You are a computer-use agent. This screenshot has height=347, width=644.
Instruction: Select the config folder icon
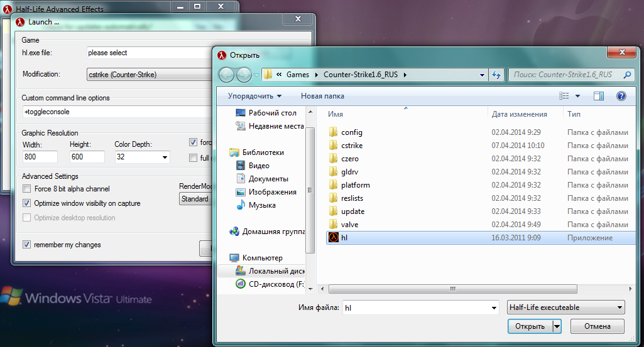(x=333, y=132)
